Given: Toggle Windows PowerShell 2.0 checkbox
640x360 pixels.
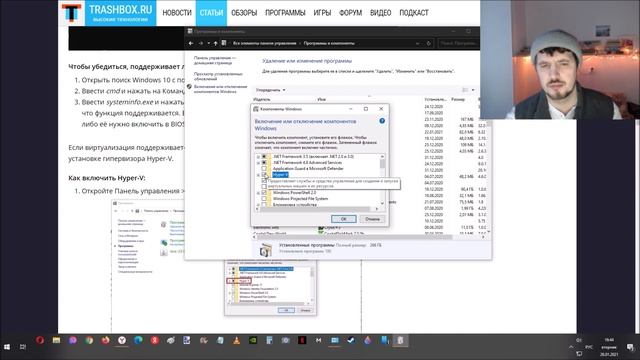Looking at the screenshot, I should click(x=264, y=193).
